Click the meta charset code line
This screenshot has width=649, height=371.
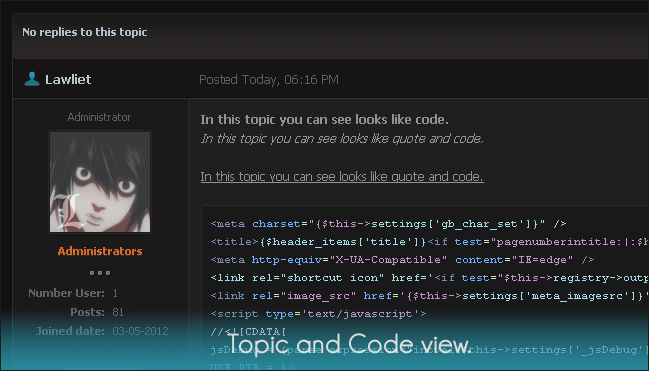point(388,224)
